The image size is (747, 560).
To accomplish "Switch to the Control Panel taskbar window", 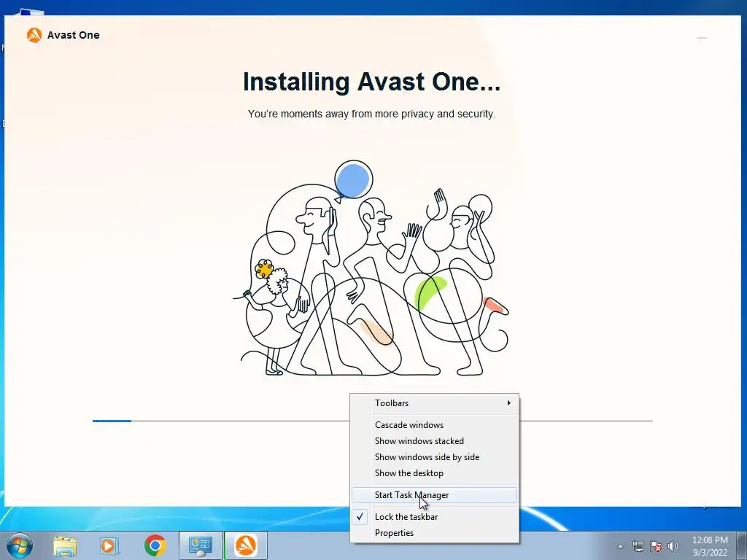I will (x=201, y=545).
